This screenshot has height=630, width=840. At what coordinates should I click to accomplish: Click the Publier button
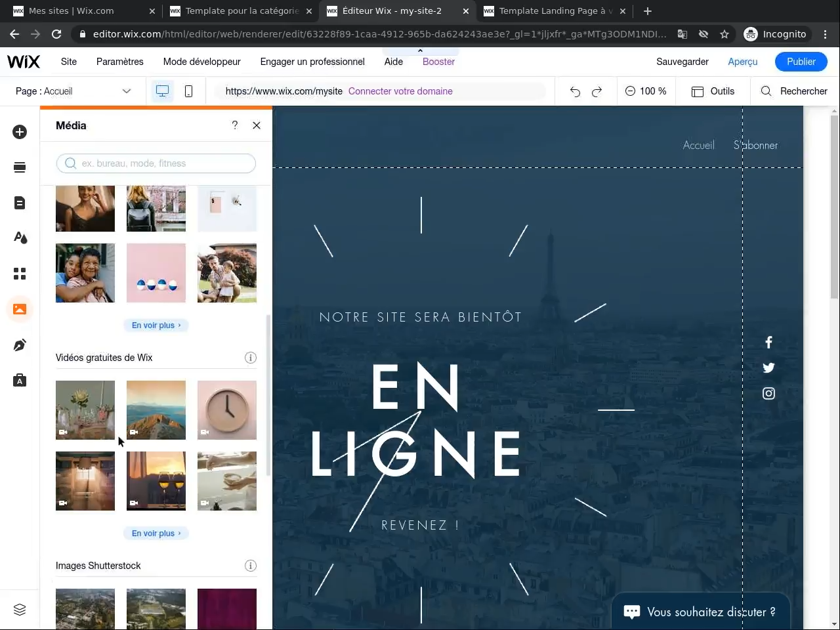click(x=801, y=62)
